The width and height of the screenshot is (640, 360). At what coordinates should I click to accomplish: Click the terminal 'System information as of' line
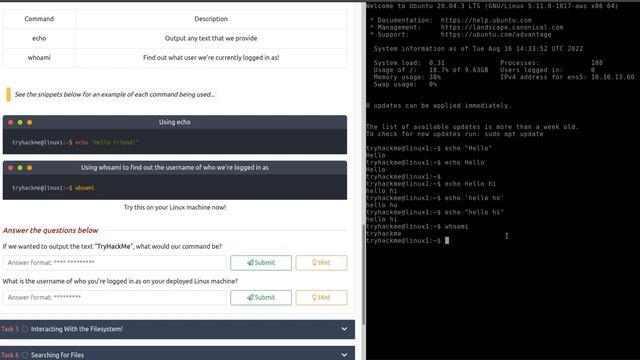(x=478, y=49)
